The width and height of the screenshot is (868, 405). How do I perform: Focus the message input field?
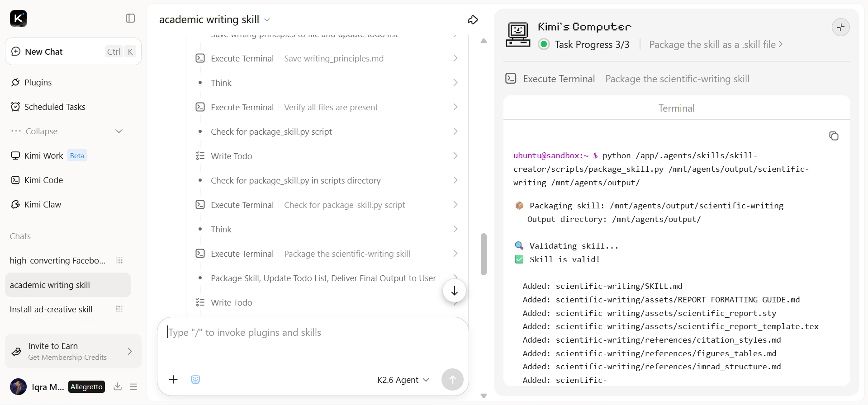pyautogui.click(x=313, y=344)
